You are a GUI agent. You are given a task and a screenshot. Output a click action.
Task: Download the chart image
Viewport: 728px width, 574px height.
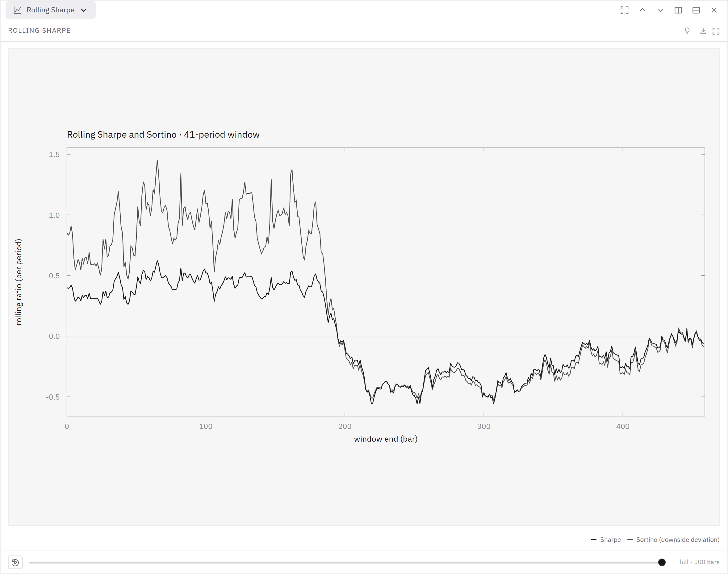point(703,31)
